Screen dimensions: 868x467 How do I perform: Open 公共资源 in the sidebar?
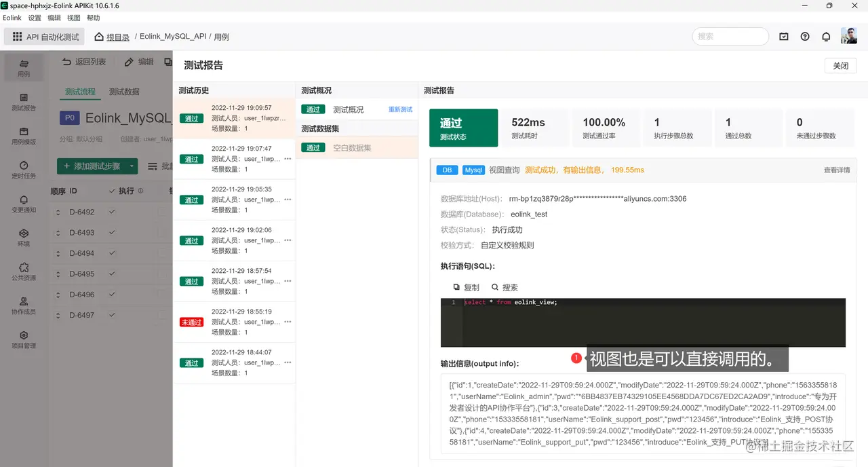pos(24,272)
